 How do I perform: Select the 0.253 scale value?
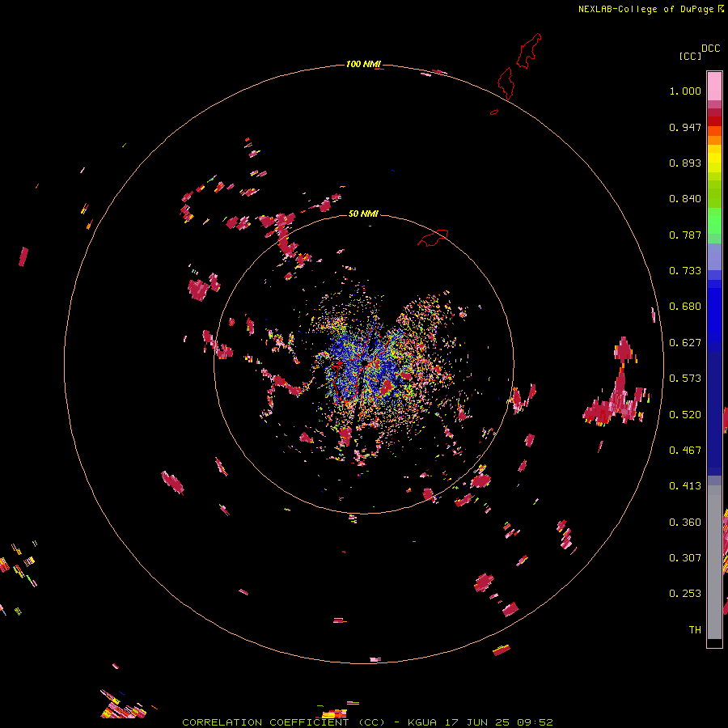click(685, 594)
